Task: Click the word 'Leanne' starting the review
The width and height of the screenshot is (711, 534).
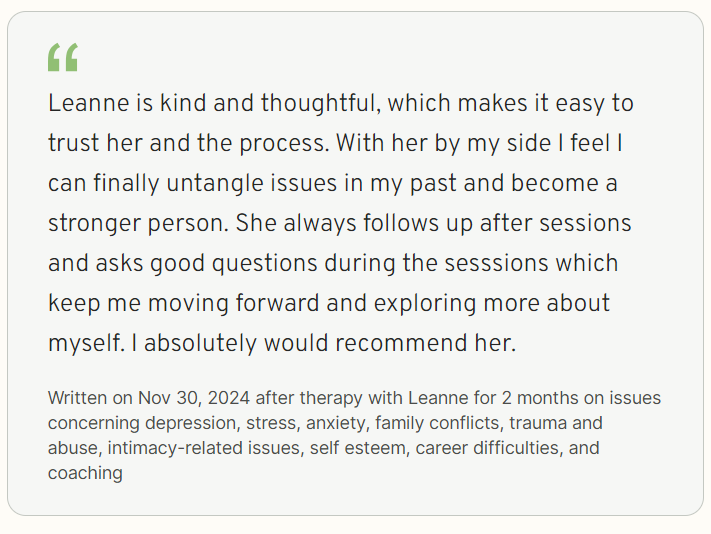Action: pyautogui.click(x=89, y=103)
